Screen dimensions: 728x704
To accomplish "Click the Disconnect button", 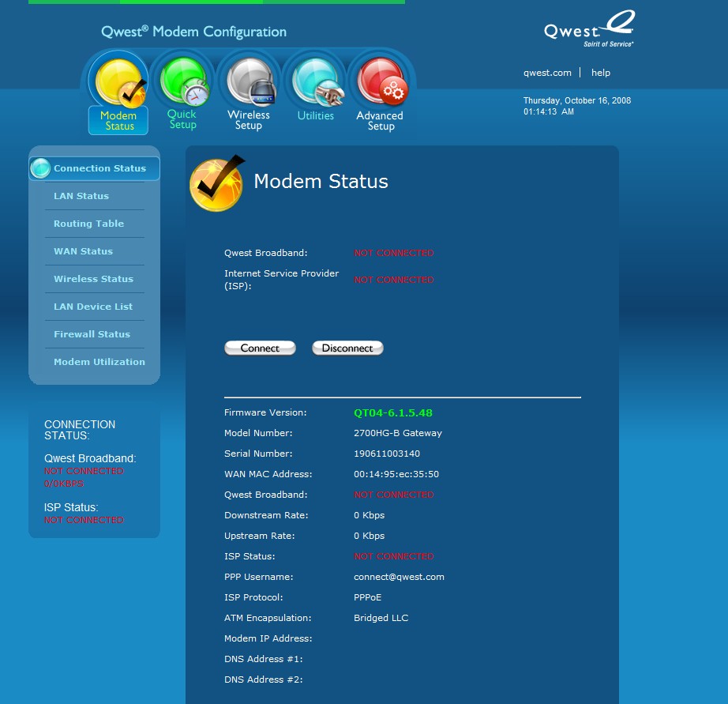I will pos(347,348).
